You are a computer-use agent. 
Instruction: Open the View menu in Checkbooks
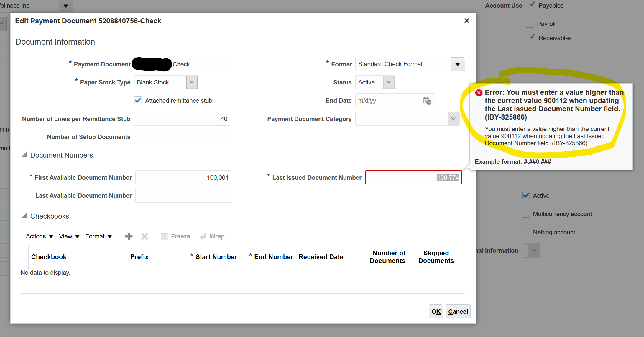[x=68, y=236]
